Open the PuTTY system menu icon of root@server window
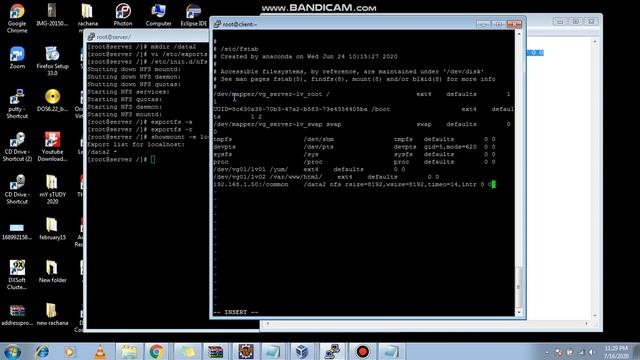The width and height of the screenshot is (640, 360). coord(91,37)
